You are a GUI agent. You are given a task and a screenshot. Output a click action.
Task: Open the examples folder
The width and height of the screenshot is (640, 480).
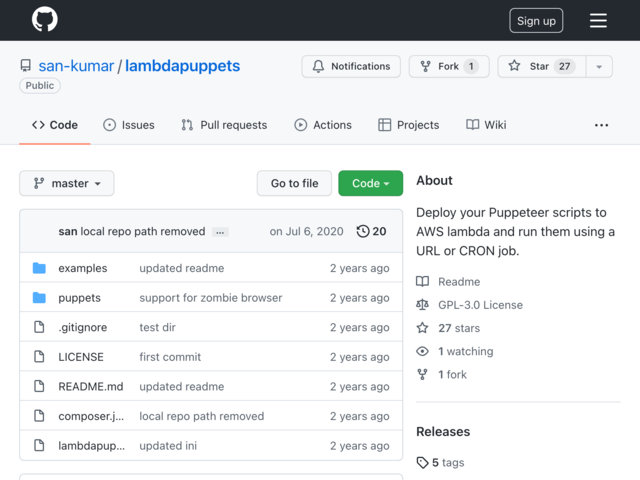click(x=83, y=268)
